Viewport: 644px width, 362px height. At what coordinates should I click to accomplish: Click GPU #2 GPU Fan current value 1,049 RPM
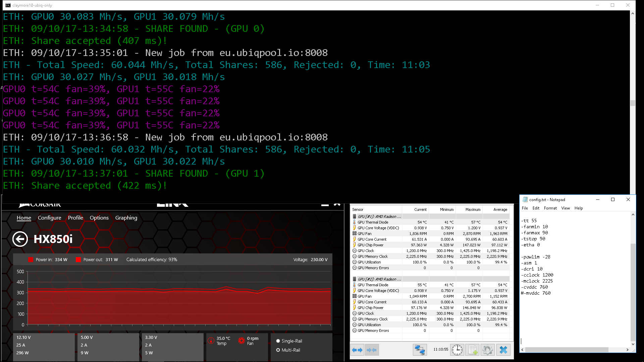click(x=418, y=296)
